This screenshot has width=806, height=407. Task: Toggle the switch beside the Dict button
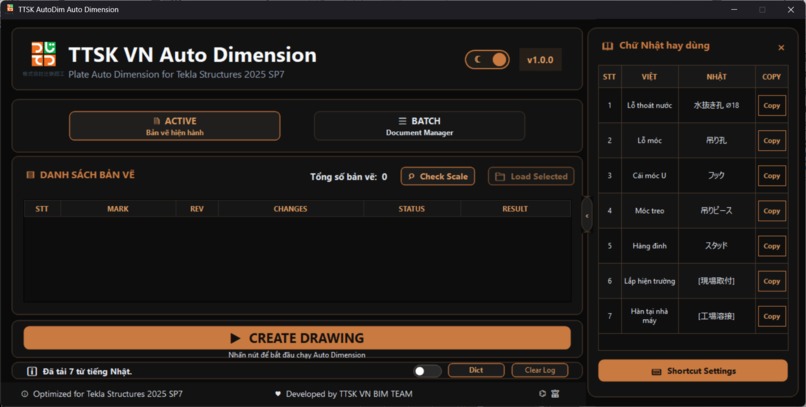[x=428, y=371]
